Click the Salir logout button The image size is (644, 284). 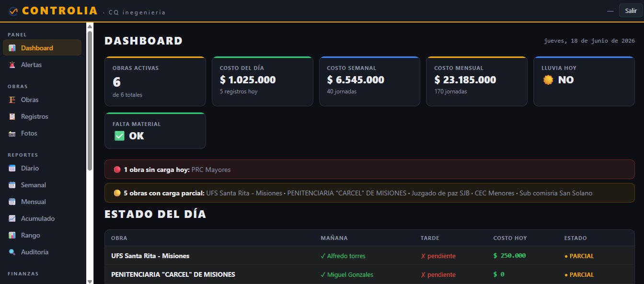[x=631, y=11]
